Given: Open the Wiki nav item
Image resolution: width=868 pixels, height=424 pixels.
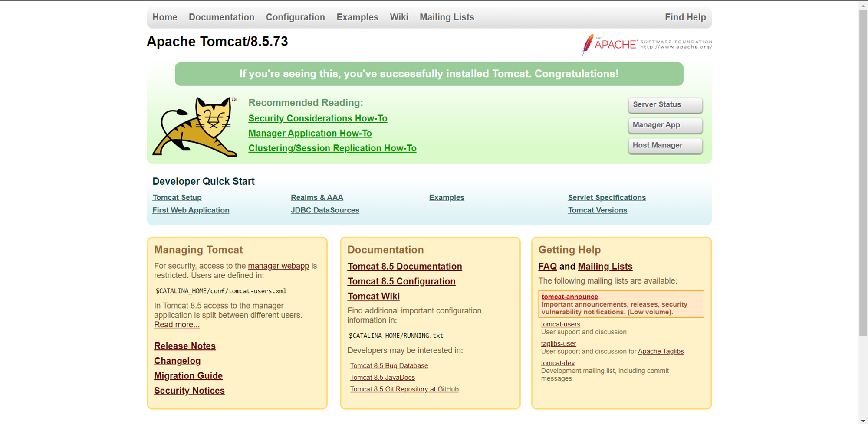Looking at the screenshot, I should tap(399, 17).
